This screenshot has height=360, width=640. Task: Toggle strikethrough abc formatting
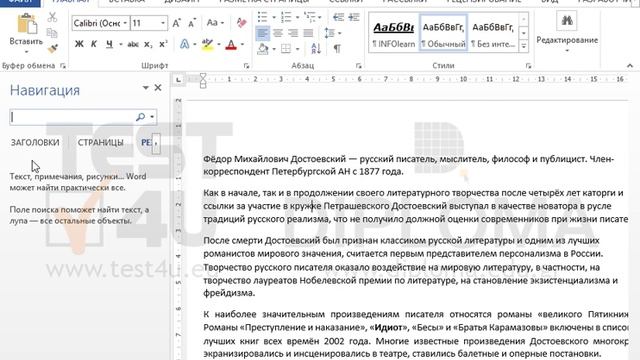pyautogui.click(x=133, y=44)
